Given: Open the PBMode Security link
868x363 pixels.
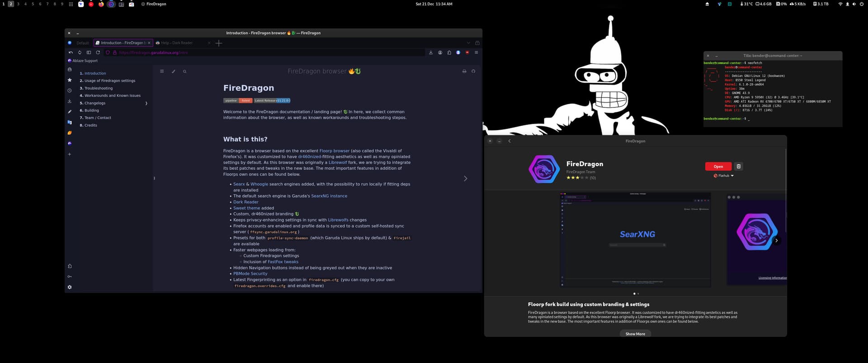Looking at the screenshot, I should (x=250, y=274).
